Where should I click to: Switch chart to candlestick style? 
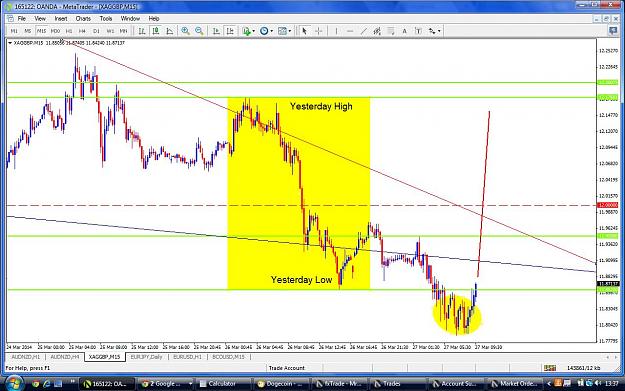click(156, 31)
